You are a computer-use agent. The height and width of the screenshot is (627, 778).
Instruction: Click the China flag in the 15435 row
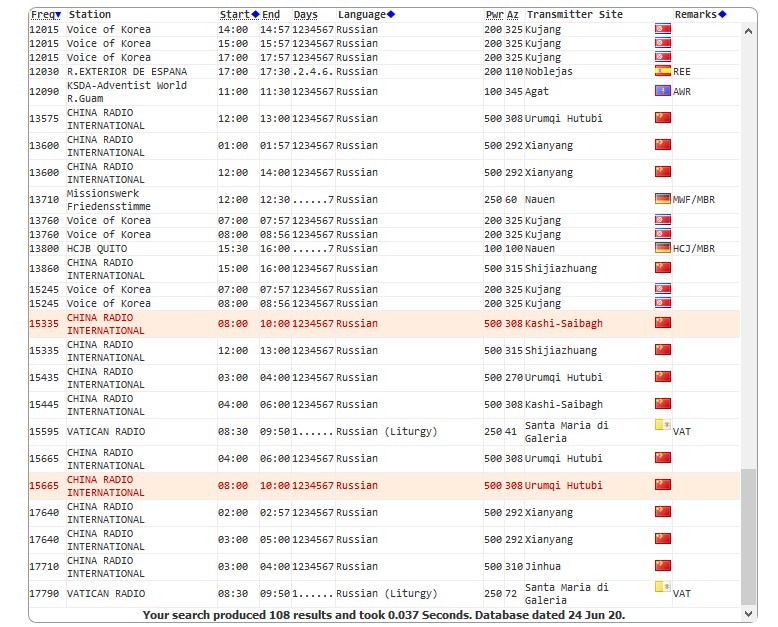click(x=663, y=377)
